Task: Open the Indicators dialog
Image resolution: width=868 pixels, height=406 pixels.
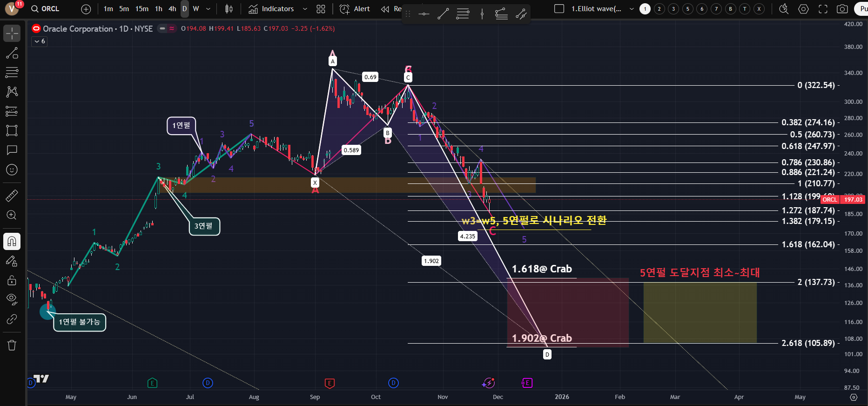Action: (x=271, y=9)
